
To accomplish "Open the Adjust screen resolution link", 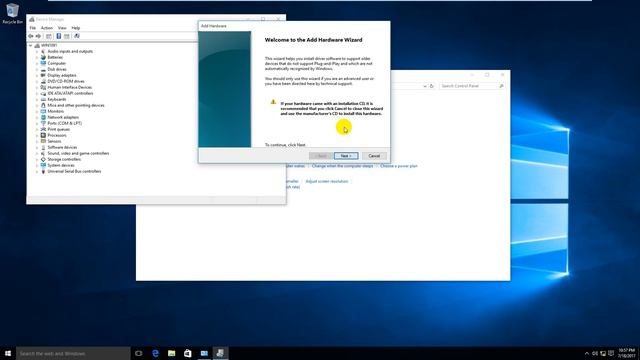I will click(327, 181).
